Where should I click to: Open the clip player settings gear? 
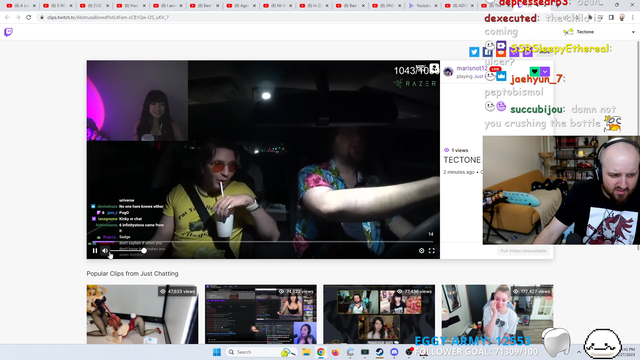tap(421, 251)
